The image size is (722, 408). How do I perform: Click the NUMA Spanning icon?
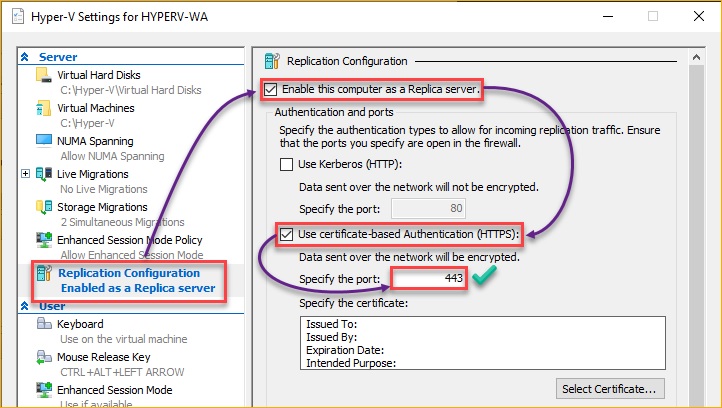43,142
